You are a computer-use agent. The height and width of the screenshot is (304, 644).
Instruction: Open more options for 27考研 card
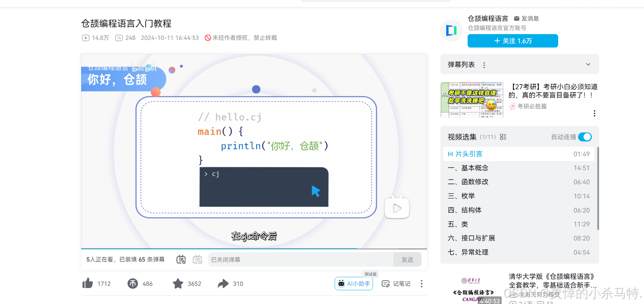coord(594,113)
